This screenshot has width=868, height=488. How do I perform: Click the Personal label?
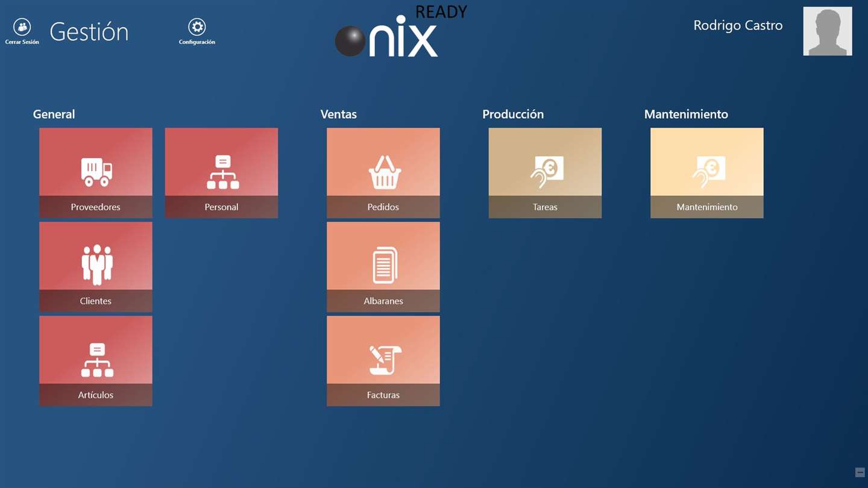point(221,207)
